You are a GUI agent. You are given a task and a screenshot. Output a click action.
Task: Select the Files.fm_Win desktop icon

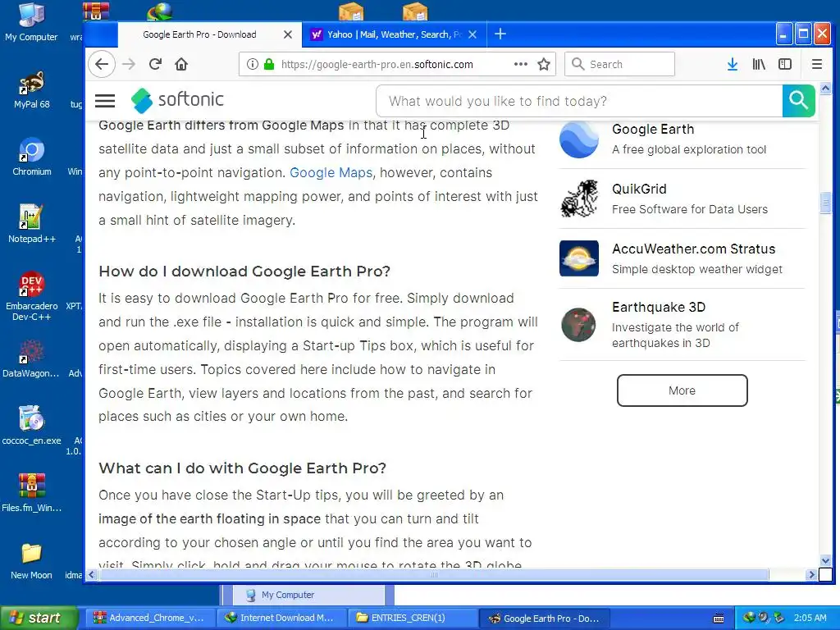pos(32,493)
